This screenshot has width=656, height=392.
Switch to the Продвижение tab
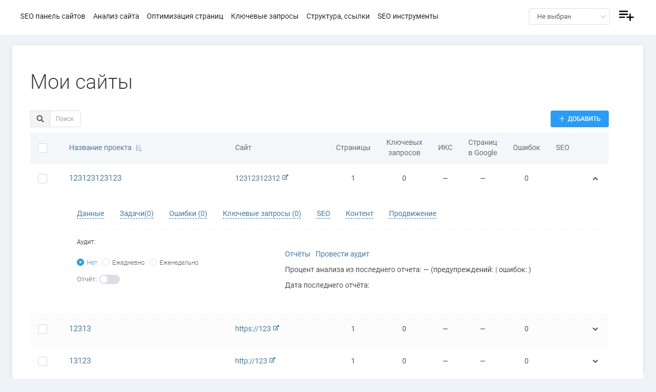(x=413, y=214)
